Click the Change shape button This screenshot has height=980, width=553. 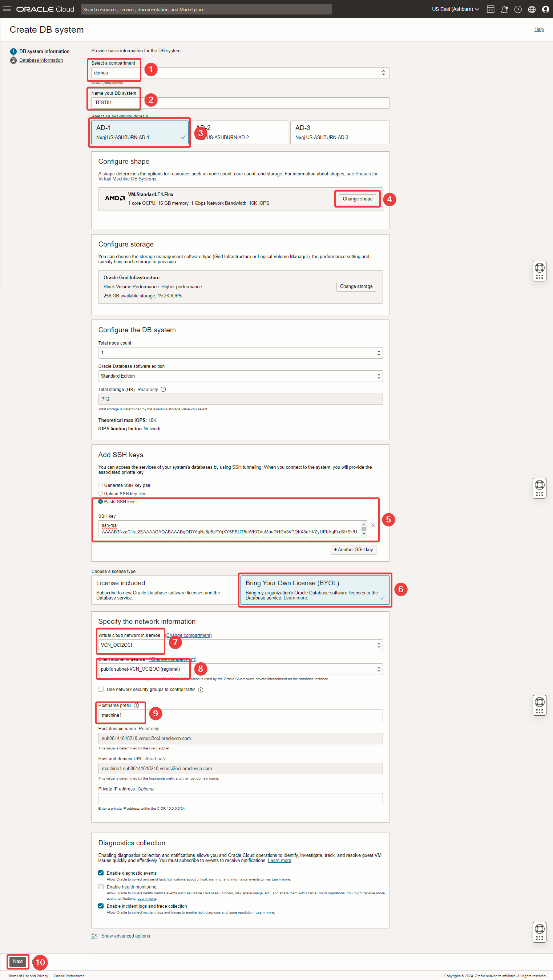click(x=358, y=199)
